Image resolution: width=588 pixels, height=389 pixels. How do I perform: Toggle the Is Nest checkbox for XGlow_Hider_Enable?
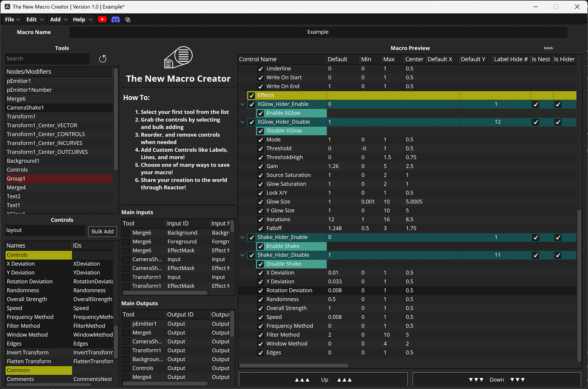tap(536, 104)
